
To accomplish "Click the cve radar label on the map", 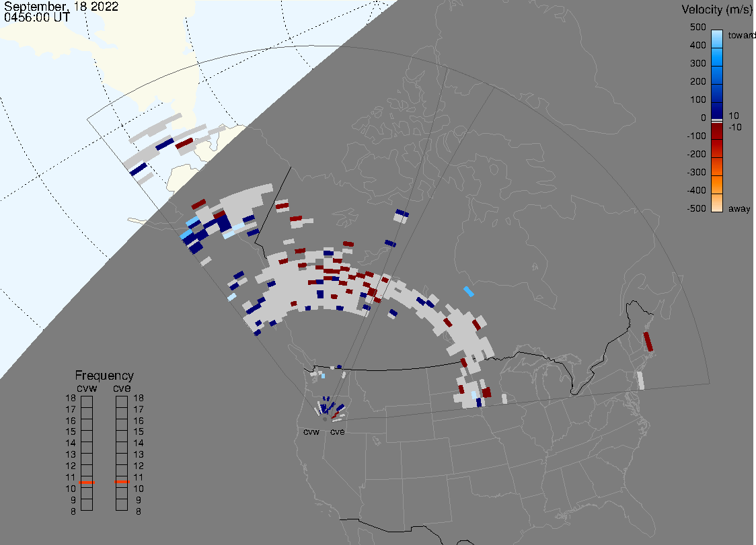I will tap(338, 431).
